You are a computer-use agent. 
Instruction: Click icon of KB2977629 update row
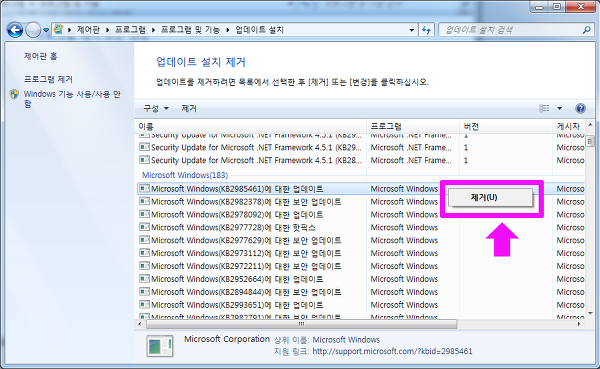point(144,240)
